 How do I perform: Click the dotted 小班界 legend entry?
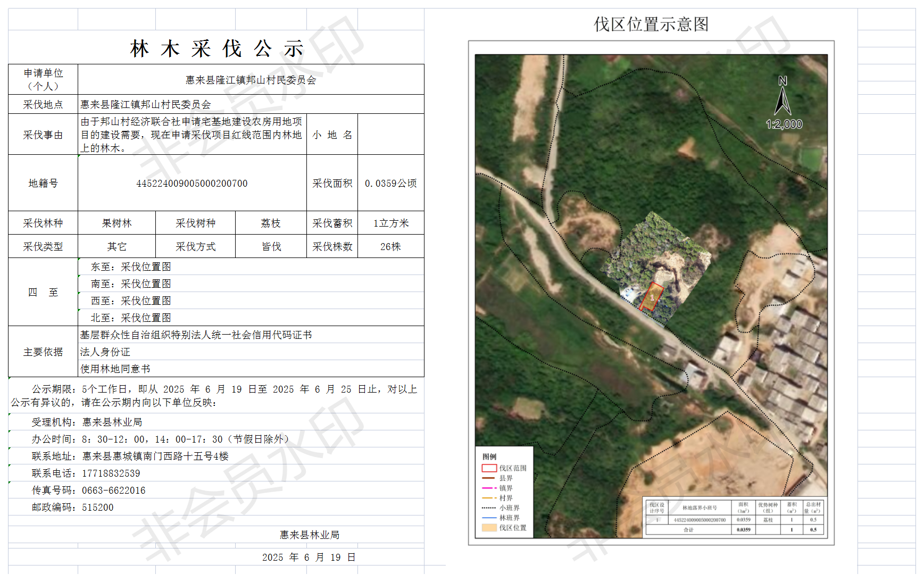click(501, 508)
